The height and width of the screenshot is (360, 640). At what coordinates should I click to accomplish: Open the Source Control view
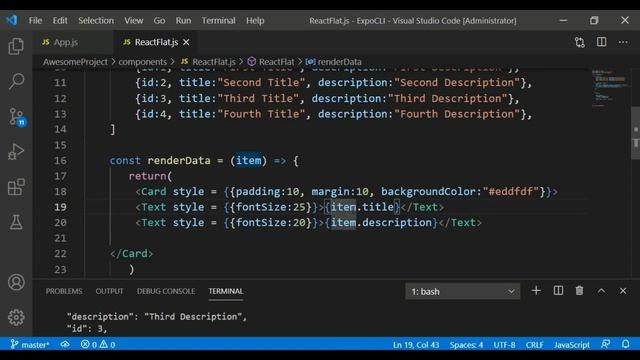[17, 117]
